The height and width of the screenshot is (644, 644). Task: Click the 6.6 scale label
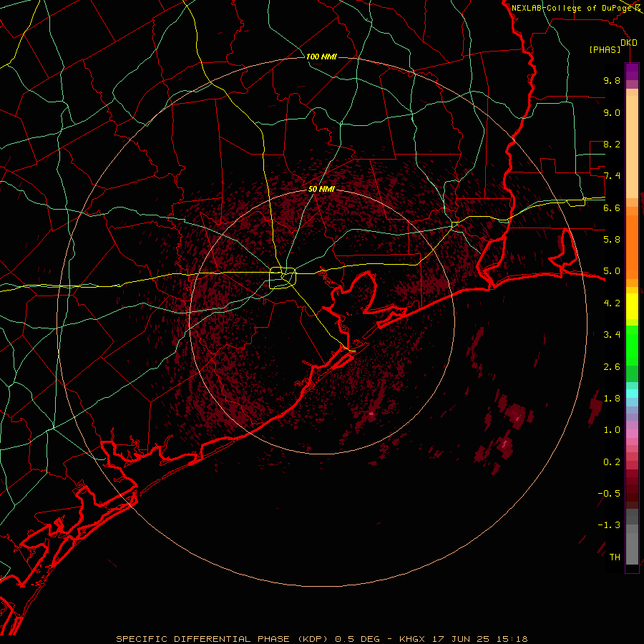pos(612,208)
